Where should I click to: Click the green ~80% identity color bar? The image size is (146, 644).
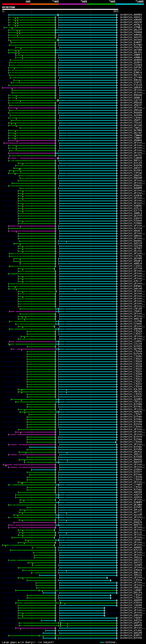tap(101, 4)
